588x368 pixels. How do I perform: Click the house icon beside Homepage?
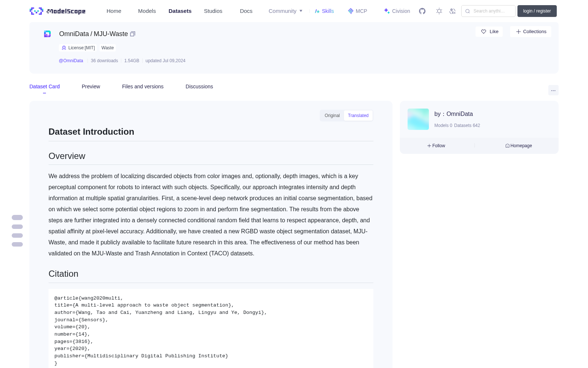[x=508, y=146]
